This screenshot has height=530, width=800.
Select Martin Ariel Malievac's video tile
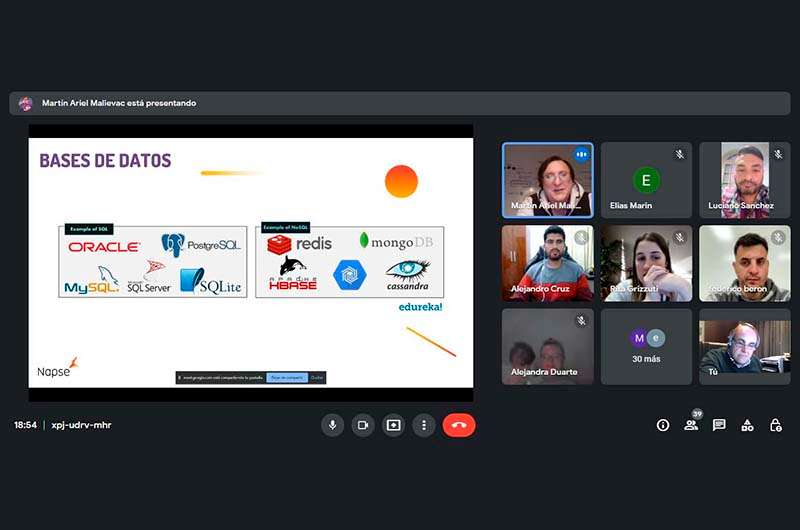pyautogui.click(x=547, y=180)
